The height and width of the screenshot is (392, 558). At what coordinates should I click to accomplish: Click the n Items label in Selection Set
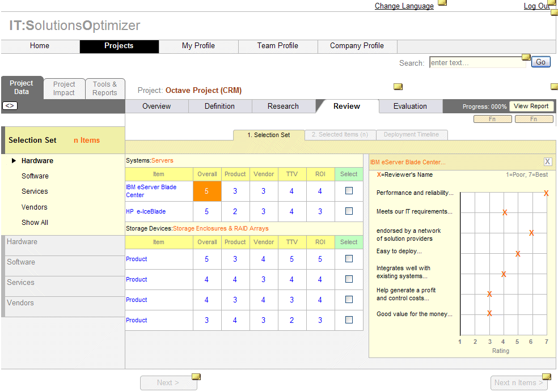[x=86, y=140]
